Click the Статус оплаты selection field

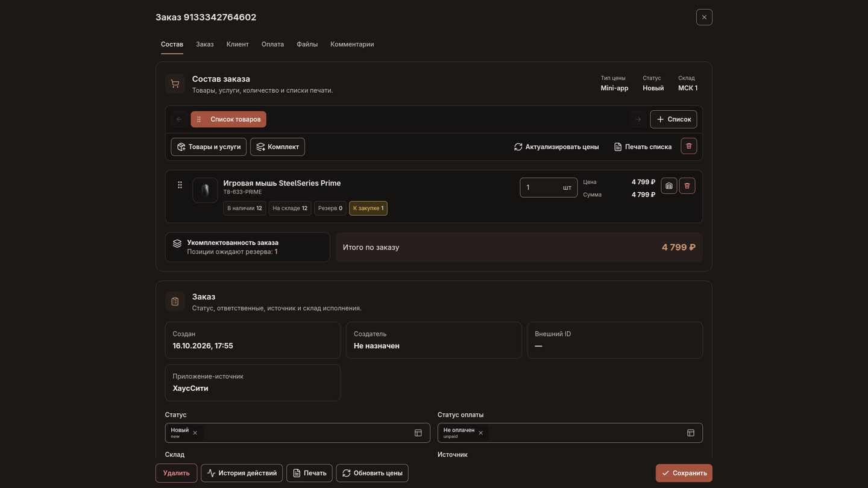click(x=570, y=433)
